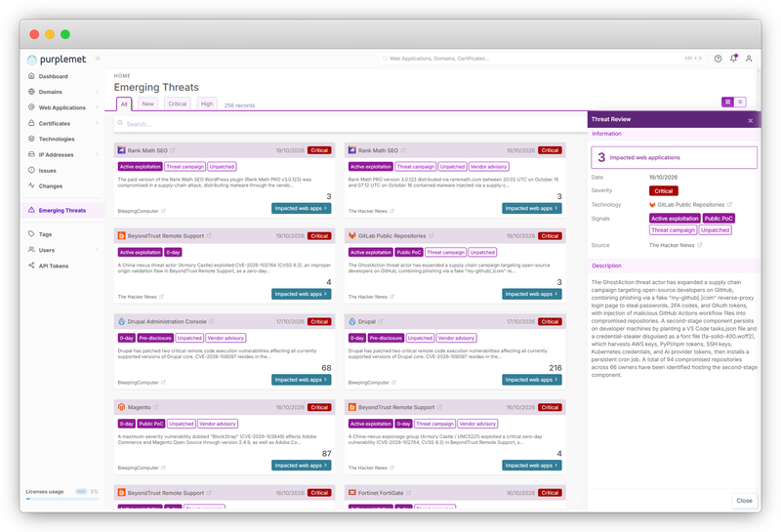Expand the Users submenu chevron
The image size is (781, 532).
(97, 250)
